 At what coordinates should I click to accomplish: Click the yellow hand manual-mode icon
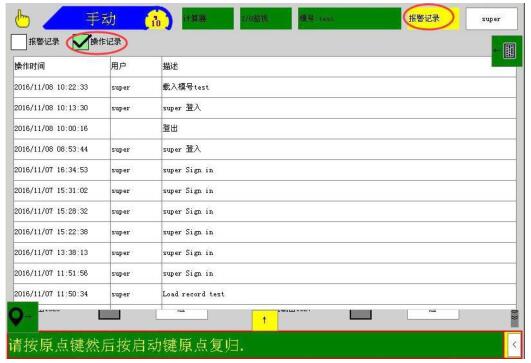pyautogui.click(x=22, y=19)
